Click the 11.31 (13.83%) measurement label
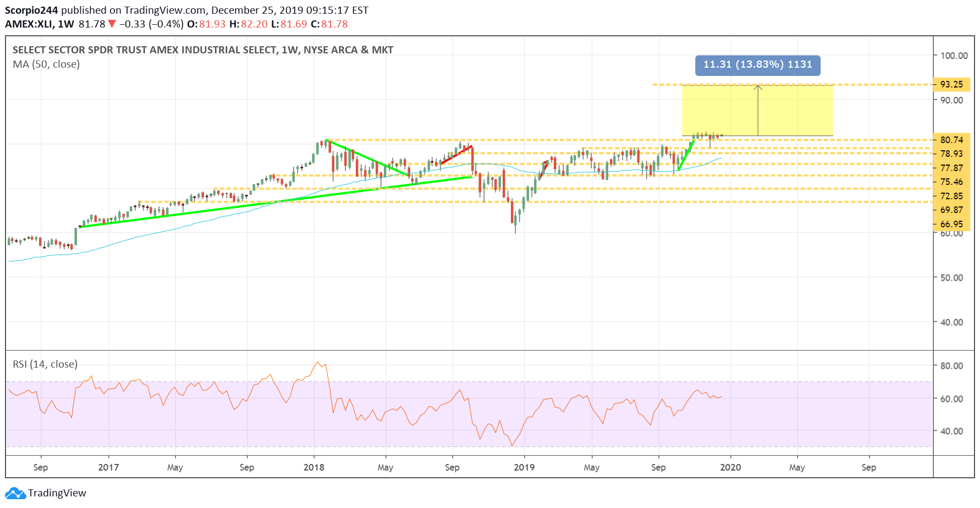Viewport: 980px width, 508px height. tap(758, 65)
